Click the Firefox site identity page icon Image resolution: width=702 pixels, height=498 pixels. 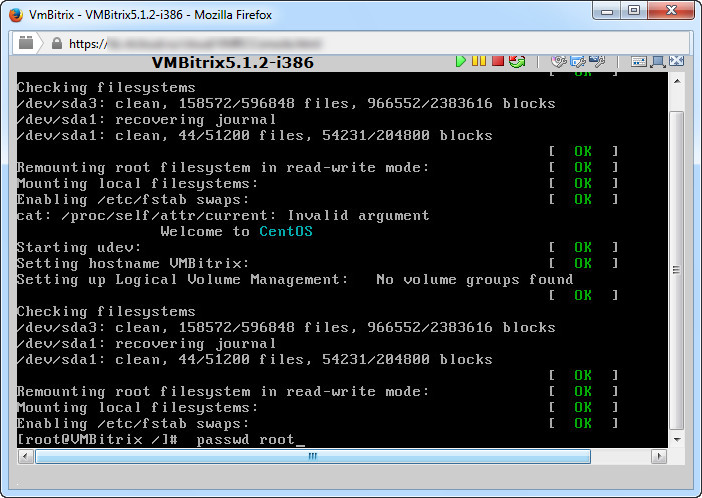[x=26, y=43]
